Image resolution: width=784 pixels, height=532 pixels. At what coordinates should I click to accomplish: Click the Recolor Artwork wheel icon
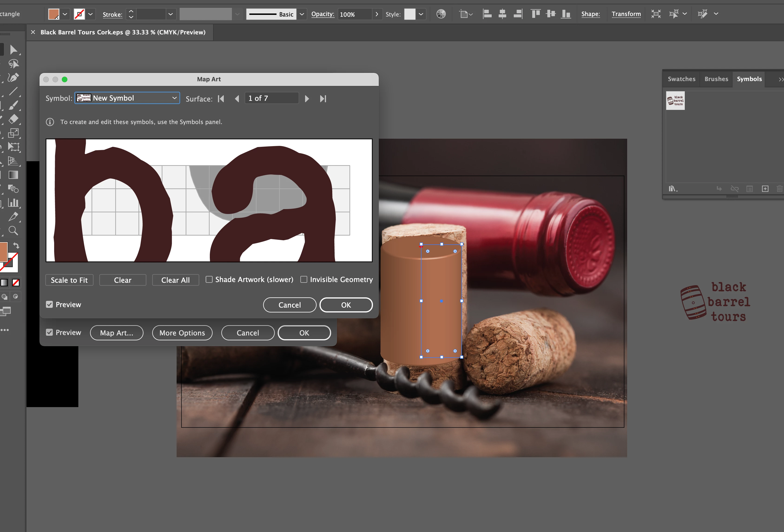(x=441, y=14)
